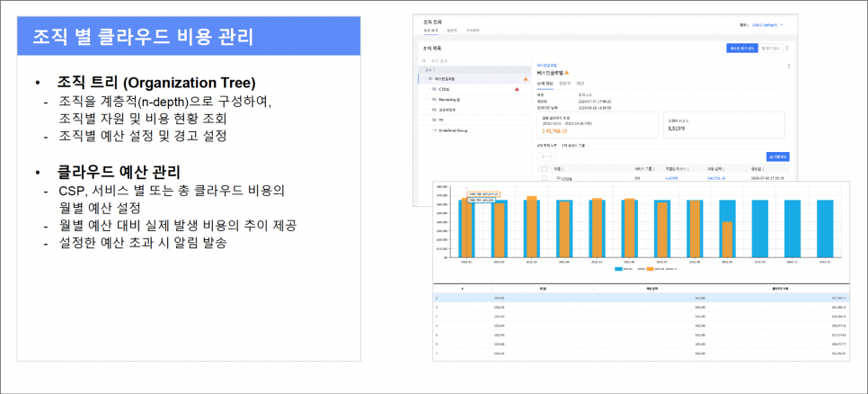Click the folder icon in the CTO실 table row

[x=558, y=178]
